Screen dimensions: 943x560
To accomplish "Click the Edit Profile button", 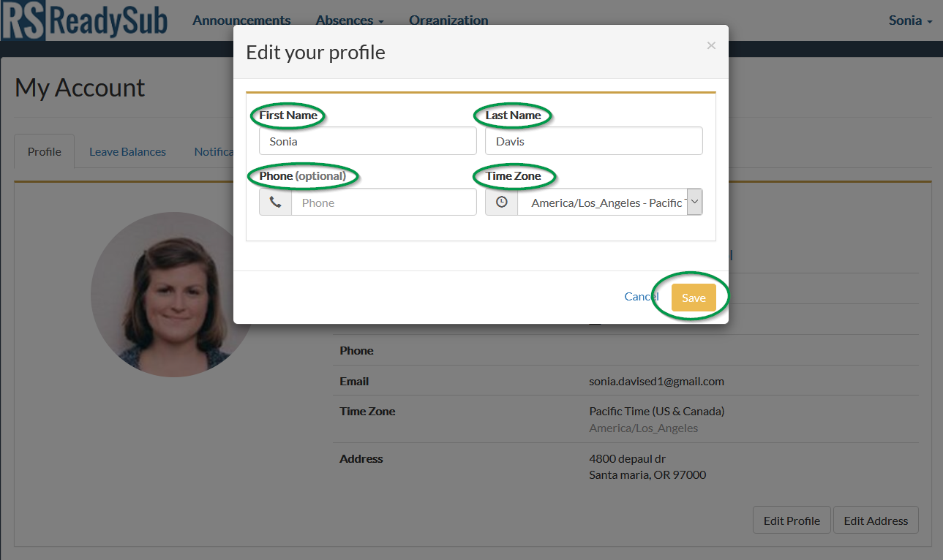I will click(x=791, y=520).
